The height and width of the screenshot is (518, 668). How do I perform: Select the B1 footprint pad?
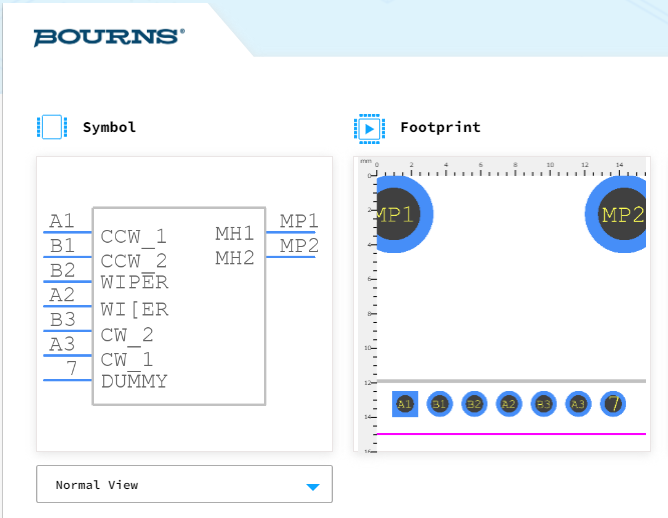pyautogui.click(x=439, y=404)
